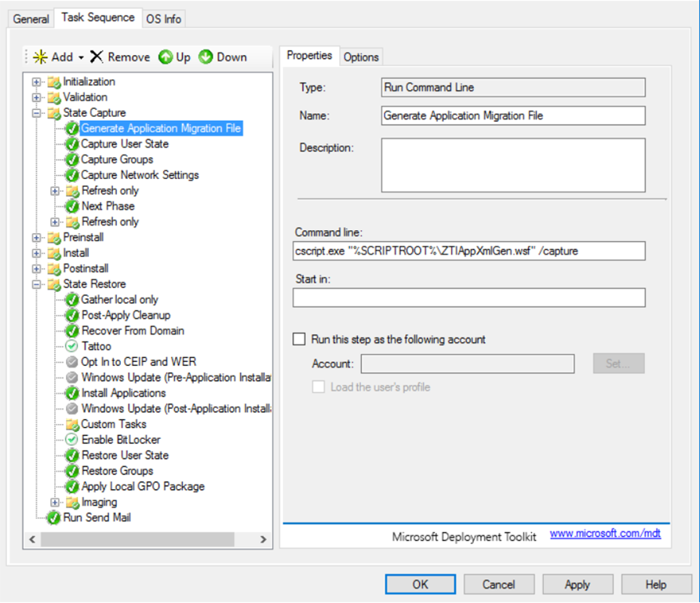Viewport: 700px width, 603px height.
Task: Click the tree horizontal scrollbar
Action: pyautogui.click(x=137, y=539)
